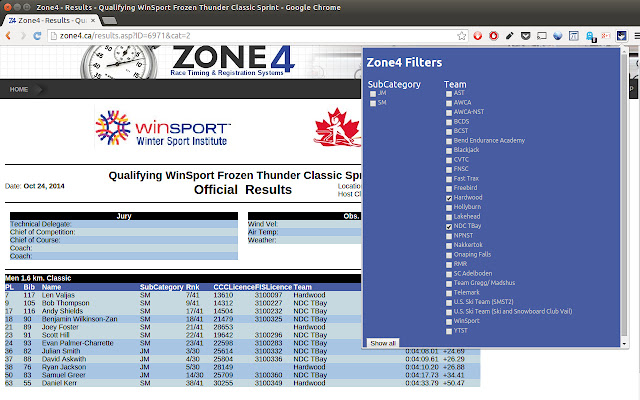Screen dimensions: 640x400
Task: Bookmark this page with the star icon
Action: click(462, 36)
